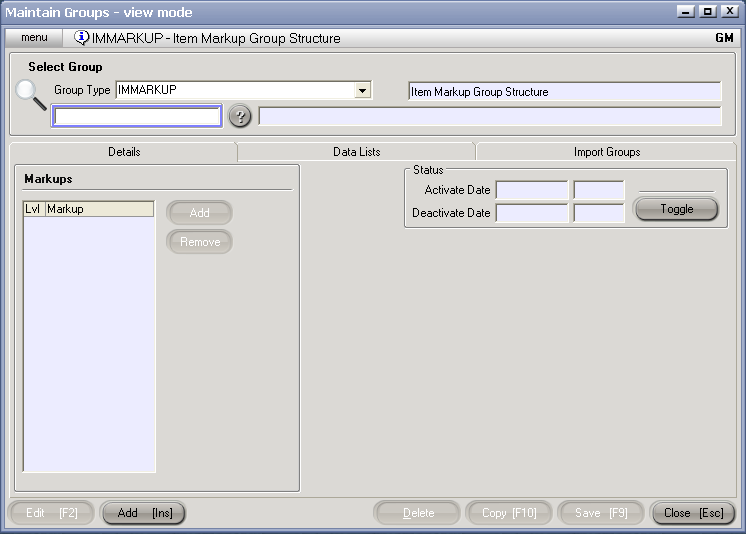Open the Group Type dropdown arrow

pos(363,90)
